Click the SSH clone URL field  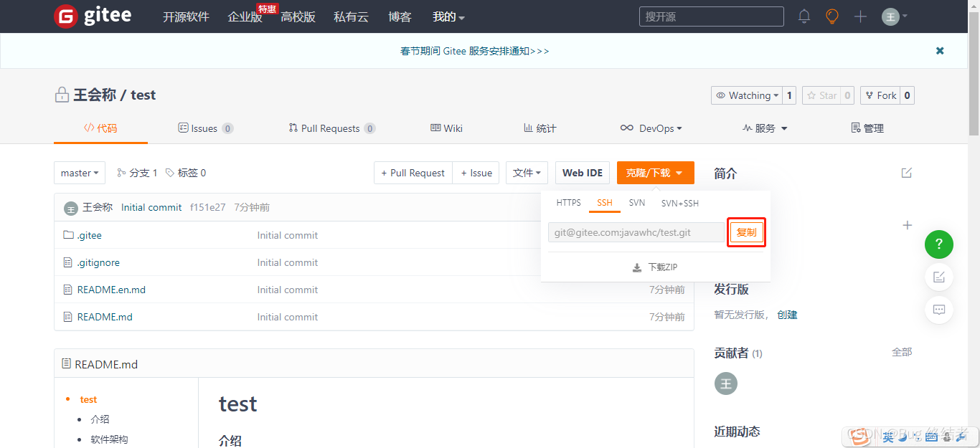[x=637, y=232]
